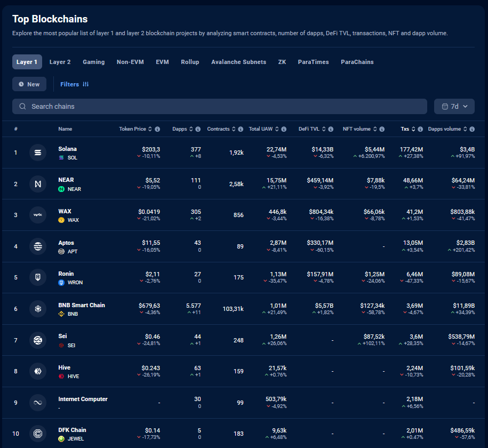Switch to the Avalanche Subnets tab
488x448 pixels.
(x=239, y=62)
